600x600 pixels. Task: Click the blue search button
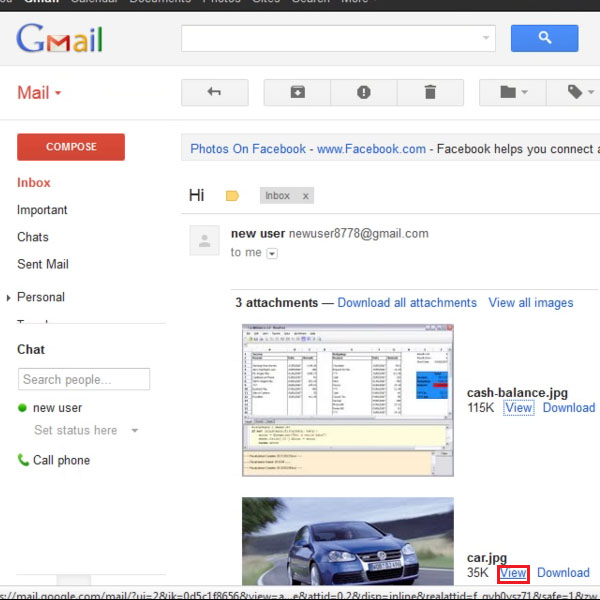544,38
